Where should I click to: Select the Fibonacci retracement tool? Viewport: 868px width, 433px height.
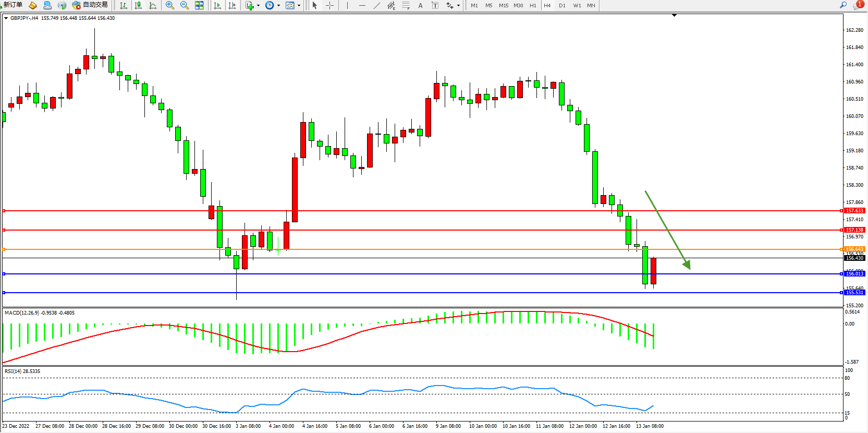point(406,5)
